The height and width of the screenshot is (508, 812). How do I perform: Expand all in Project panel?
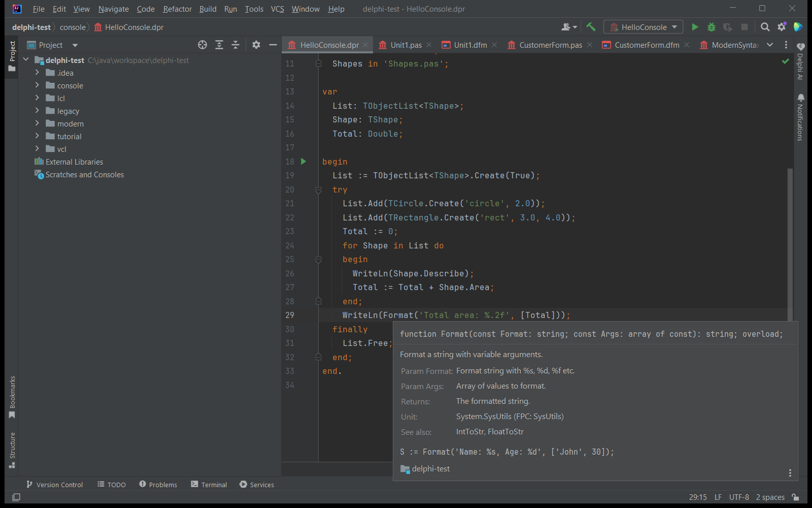(219, 45)
